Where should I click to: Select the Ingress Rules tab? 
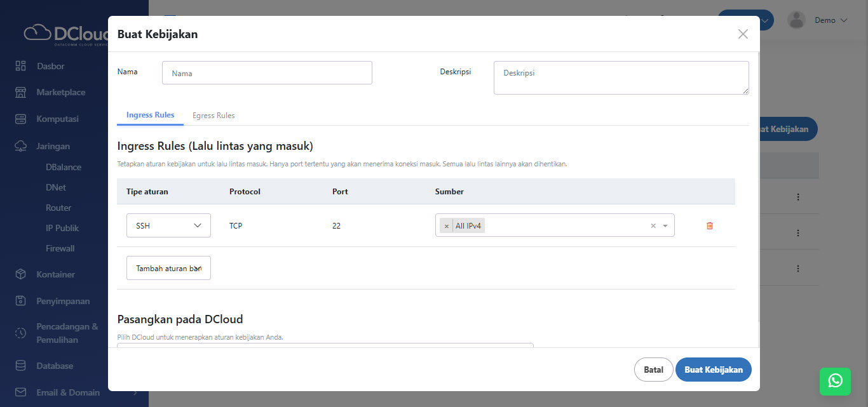tap(150, 115)
